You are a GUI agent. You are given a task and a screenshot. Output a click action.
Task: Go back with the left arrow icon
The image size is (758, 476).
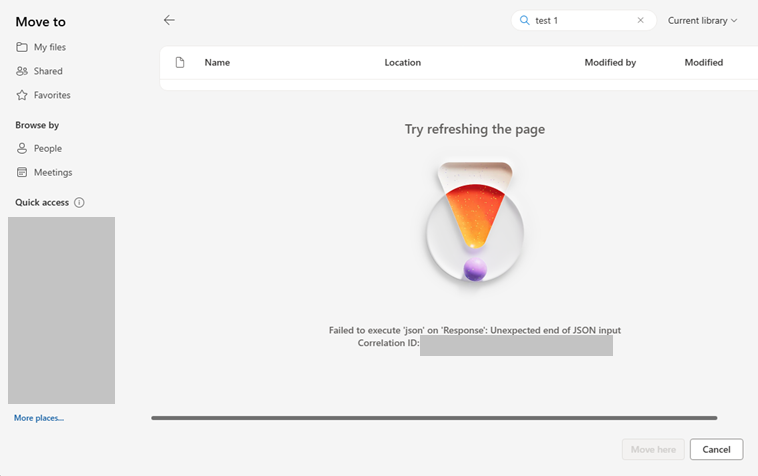[x=169, y=20]
